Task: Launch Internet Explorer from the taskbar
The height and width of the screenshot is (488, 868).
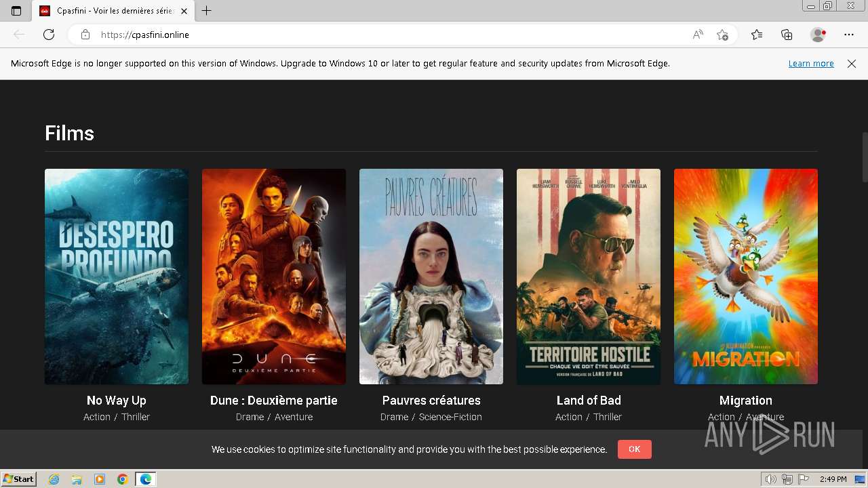Action: [x=54, y=479]
